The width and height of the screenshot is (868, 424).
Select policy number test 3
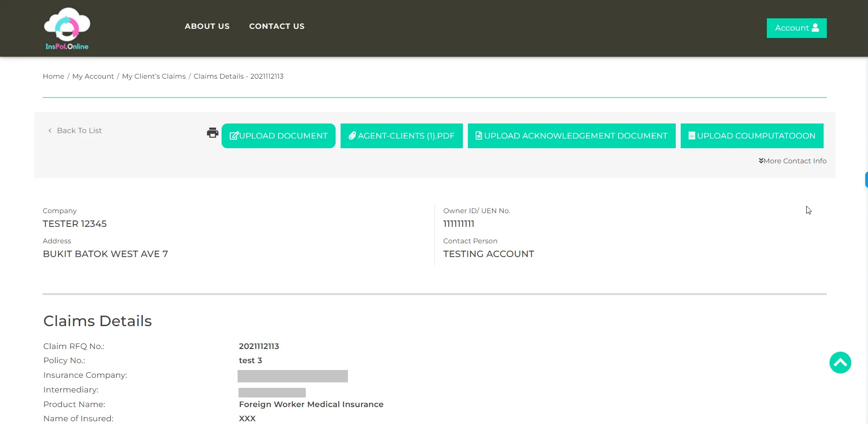[x=250, y=360]
